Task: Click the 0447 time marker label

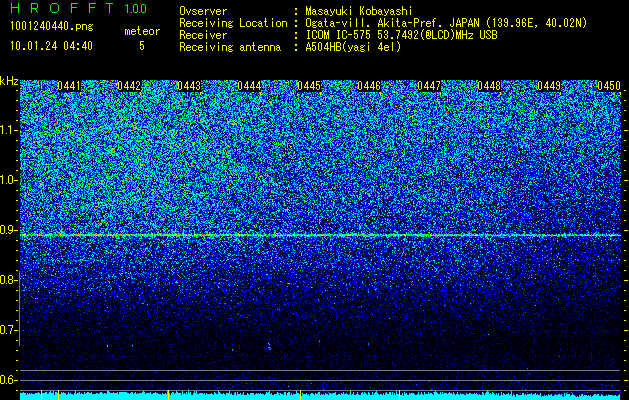Action: coord(429,86)
